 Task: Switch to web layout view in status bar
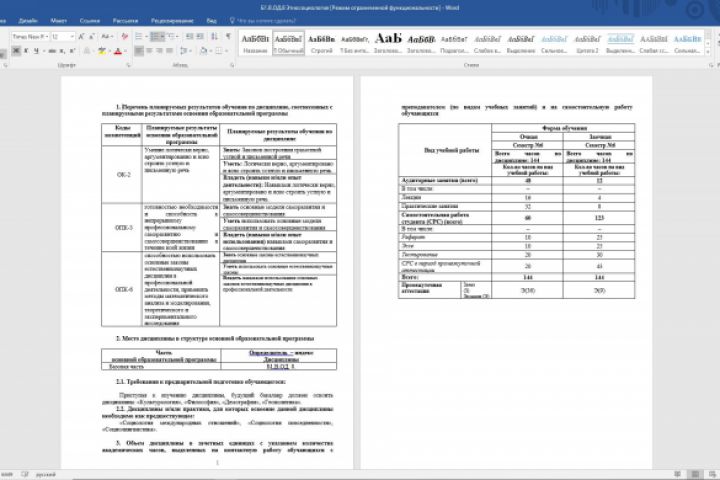pos(712,474)
